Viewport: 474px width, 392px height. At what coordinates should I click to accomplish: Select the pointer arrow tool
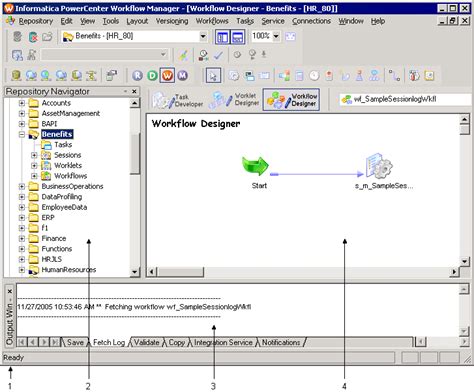tap(213, 76)
